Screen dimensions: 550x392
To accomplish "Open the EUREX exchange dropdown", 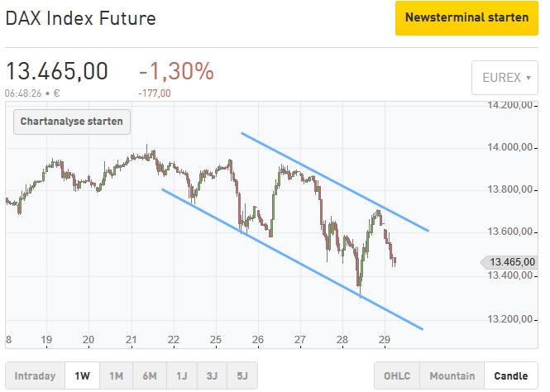I will click(506, 78).
